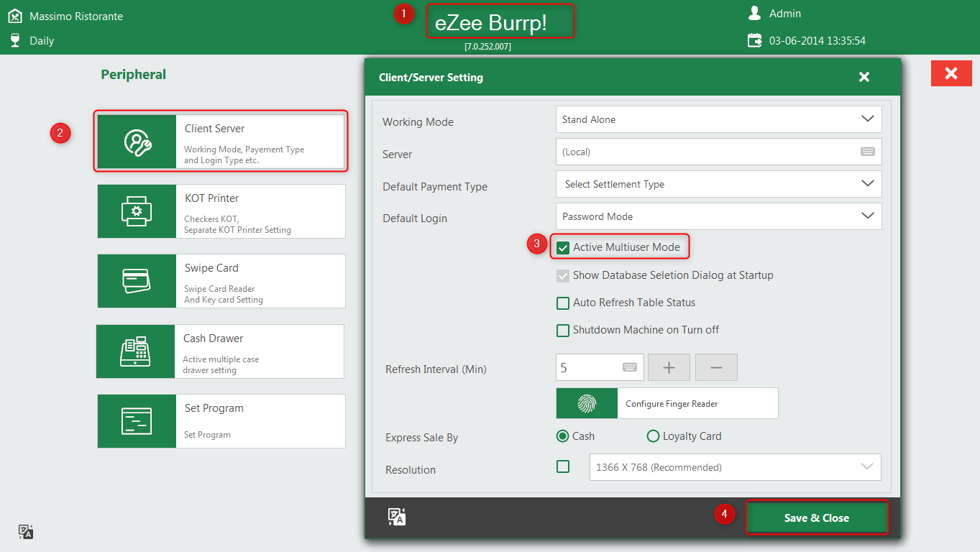
Task: Select the Client Server tile text
Action: coord(214,129)
